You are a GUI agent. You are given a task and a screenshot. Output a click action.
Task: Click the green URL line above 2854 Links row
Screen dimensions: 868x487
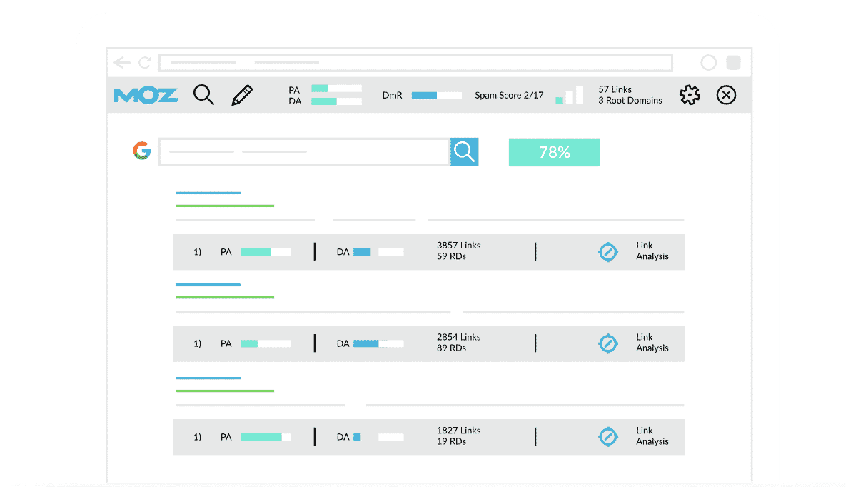click(x=225, y=298)
